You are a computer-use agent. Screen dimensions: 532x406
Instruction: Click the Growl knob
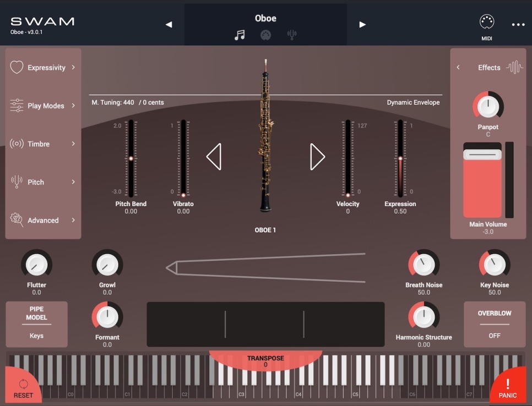pyautogui.click(x=107, y=265)
